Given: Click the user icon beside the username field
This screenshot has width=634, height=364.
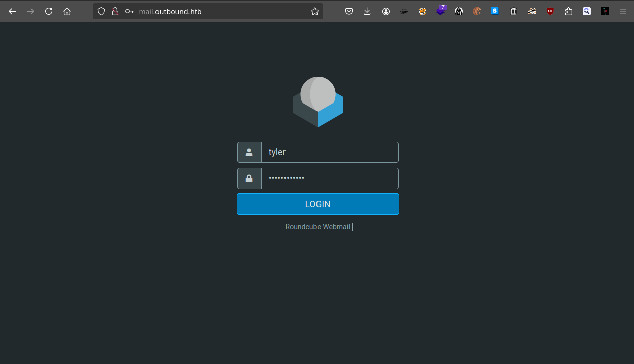Looking at the screenshot, I should (249, 152).
